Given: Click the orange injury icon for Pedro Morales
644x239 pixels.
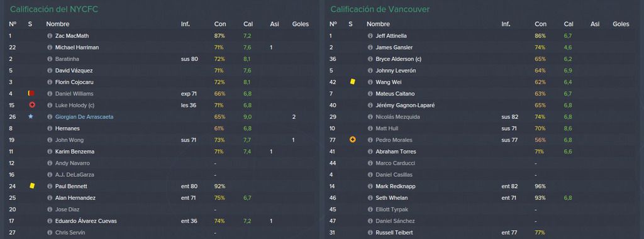Looking at the screenshot, I should [352, 140].
